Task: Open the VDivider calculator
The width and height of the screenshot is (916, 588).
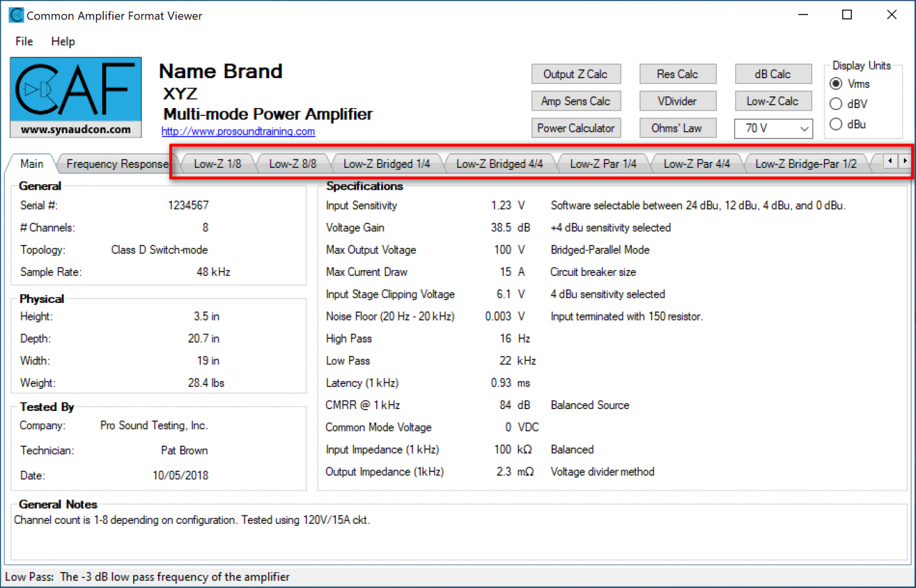Action: point(677,101)
